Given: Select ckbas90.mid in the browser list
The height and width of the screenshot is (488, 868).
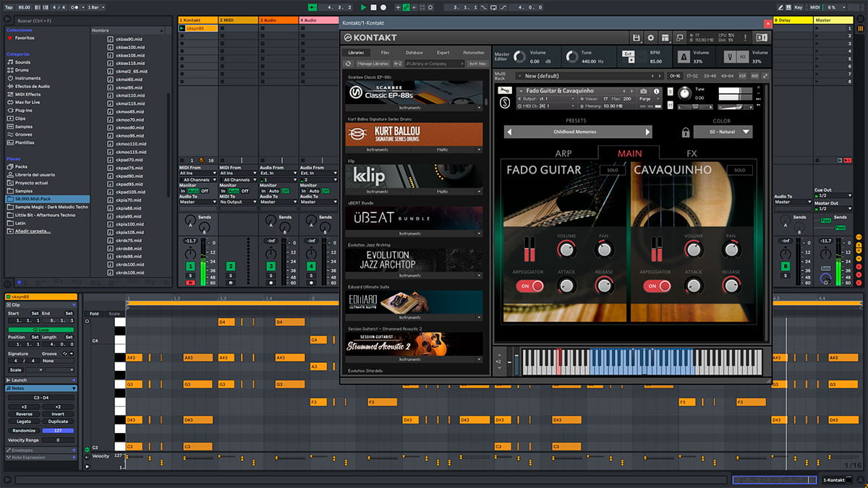Looking at the screenshot, I should pos(130,38).
